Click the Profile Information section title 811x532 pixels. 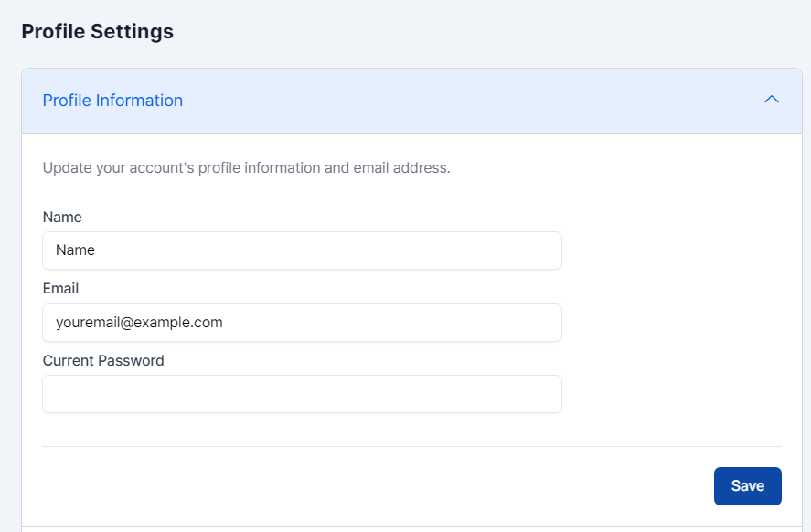[x=112, y=101]
